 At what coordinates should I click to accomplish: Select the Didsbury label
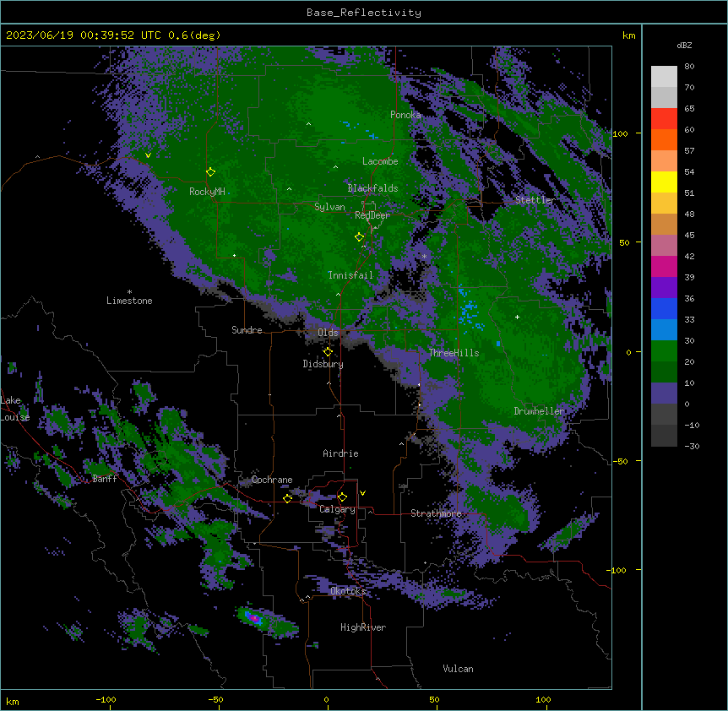(323, 364)
